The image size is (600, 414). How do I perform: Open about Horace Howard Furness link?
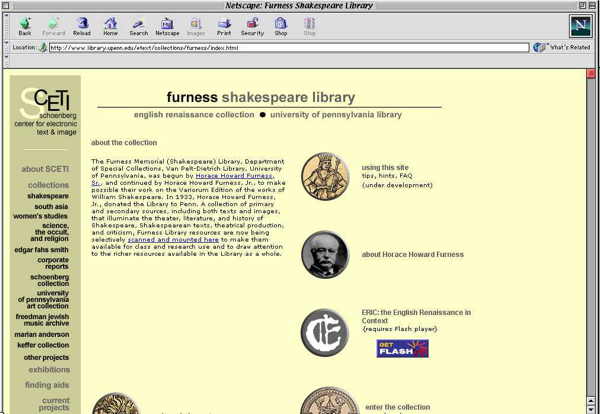pyautogui.click(x=412, y=254)
